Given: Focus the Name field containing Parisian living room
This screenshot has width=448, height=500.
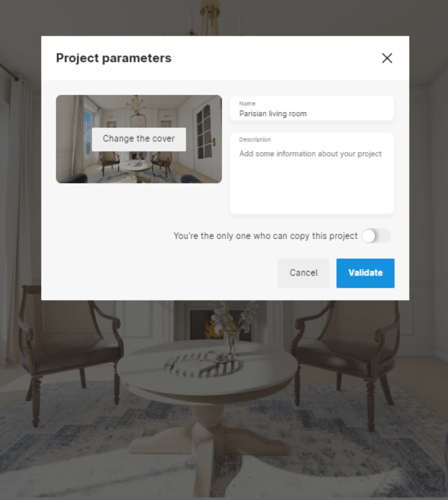Looking at the screenshot, I should coord(312,108).
